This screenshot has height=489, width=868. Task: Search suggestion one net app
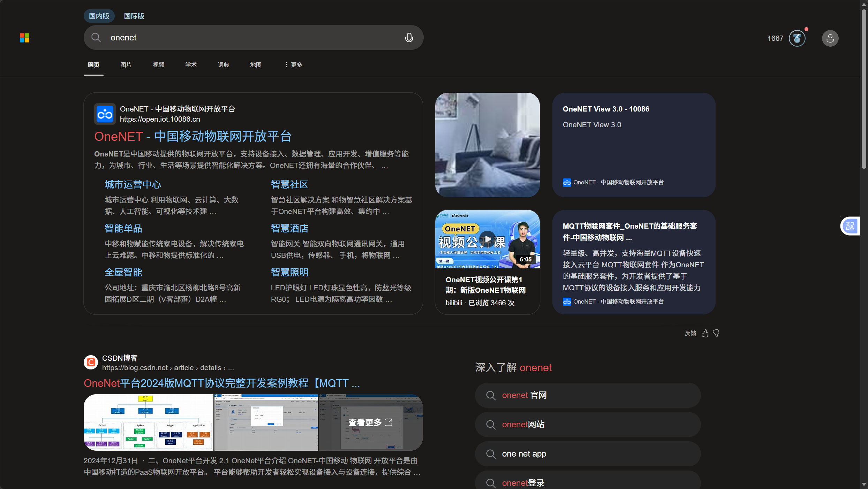(588, 454)
